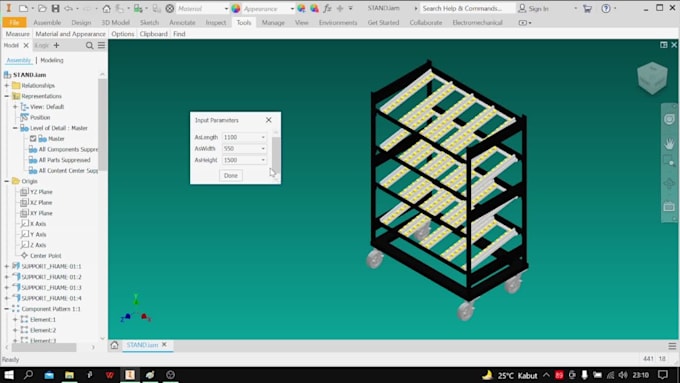Open a file with the Open folder icon
The image size is (680, 383).
[42, 8]
